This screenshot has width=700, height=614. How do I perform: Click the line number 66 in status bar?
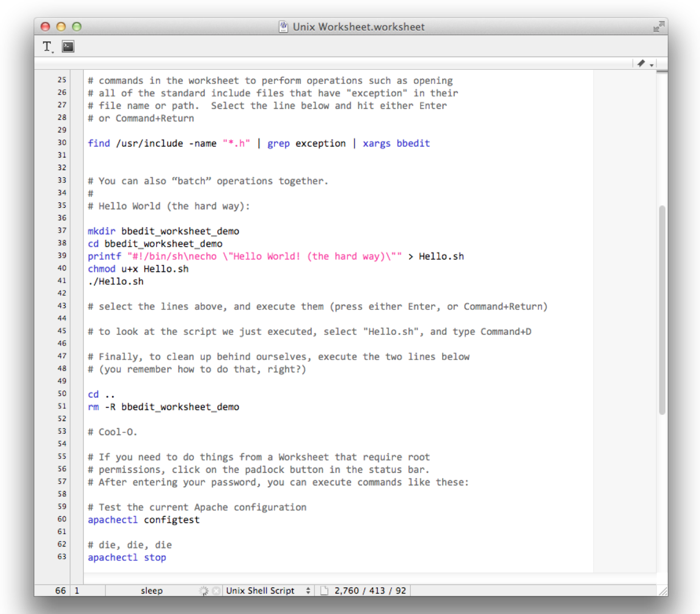point(60,591)
